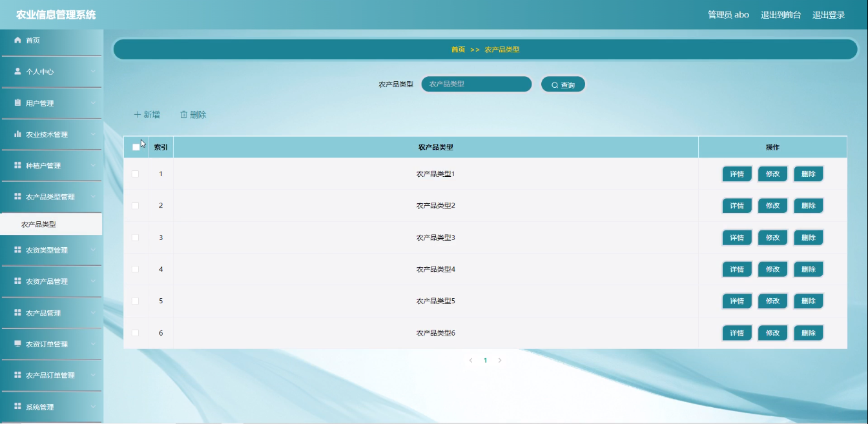
Task: Click 详情 for 农产品类型3
Action: pos(737,237)
